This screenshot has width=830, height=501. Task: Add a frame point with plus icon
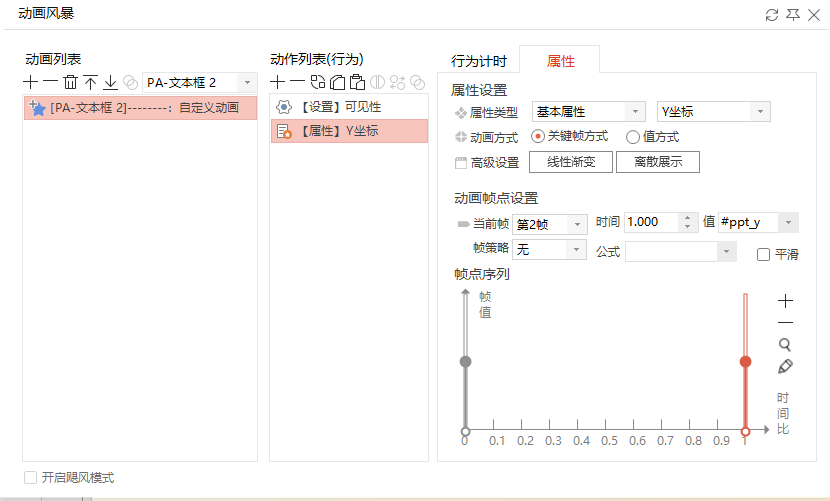pos(786,301)
